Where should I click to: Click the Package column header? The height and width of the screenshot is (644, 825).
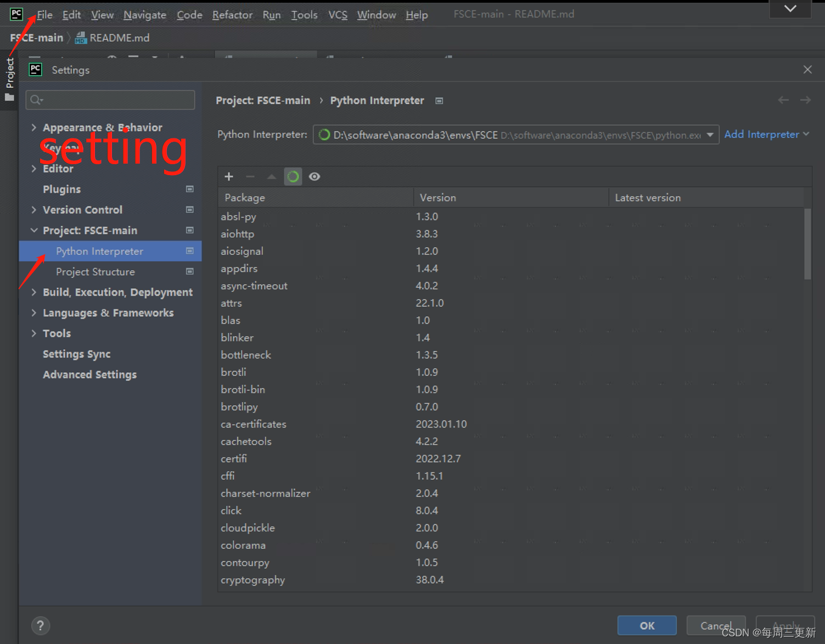pyautogui.click(x=316, y=198)
